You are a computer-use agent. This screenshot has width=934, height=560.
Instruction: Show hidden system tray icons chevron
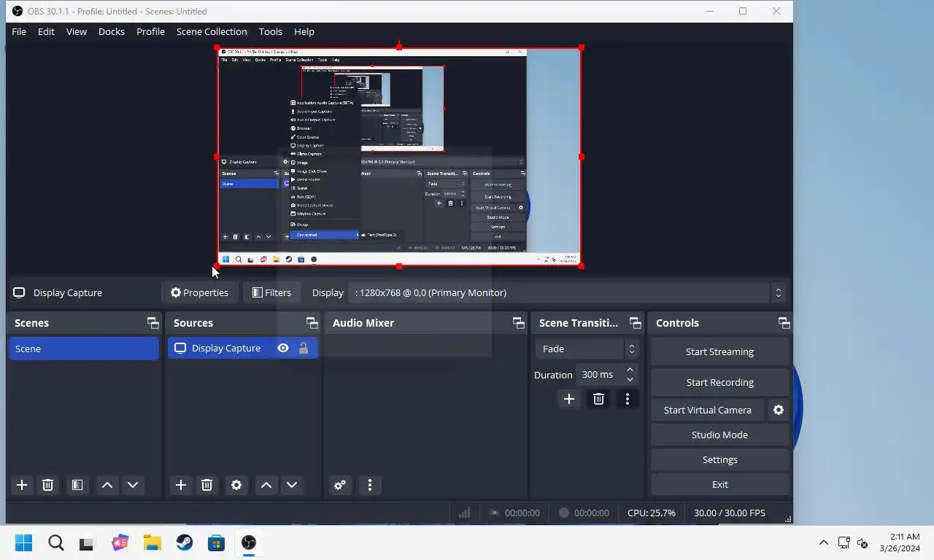click(823, 542)
